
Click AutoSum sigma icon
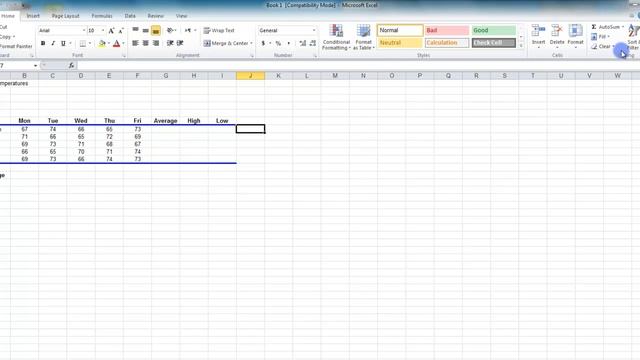594,27
